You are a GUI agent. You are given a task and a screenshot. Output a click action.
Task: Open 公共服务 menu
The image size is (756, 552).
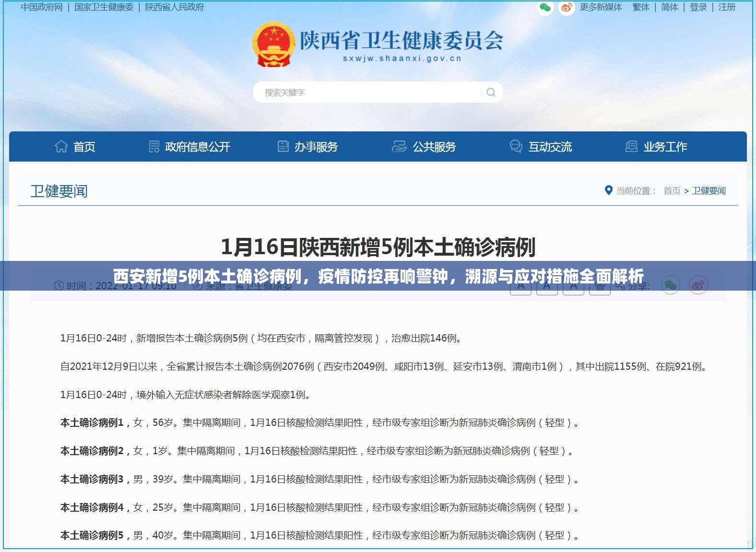(x=424, y=147)
